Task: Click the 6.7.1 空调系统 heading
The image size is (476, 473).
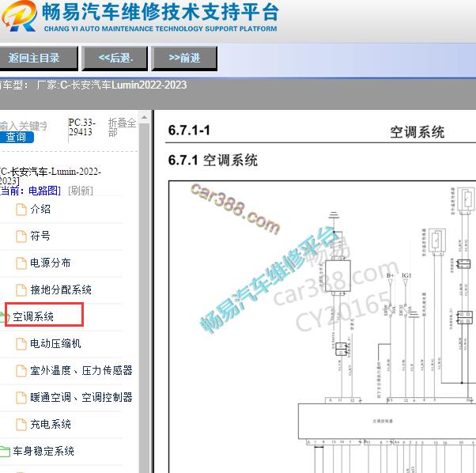Action: coord(213,160)
